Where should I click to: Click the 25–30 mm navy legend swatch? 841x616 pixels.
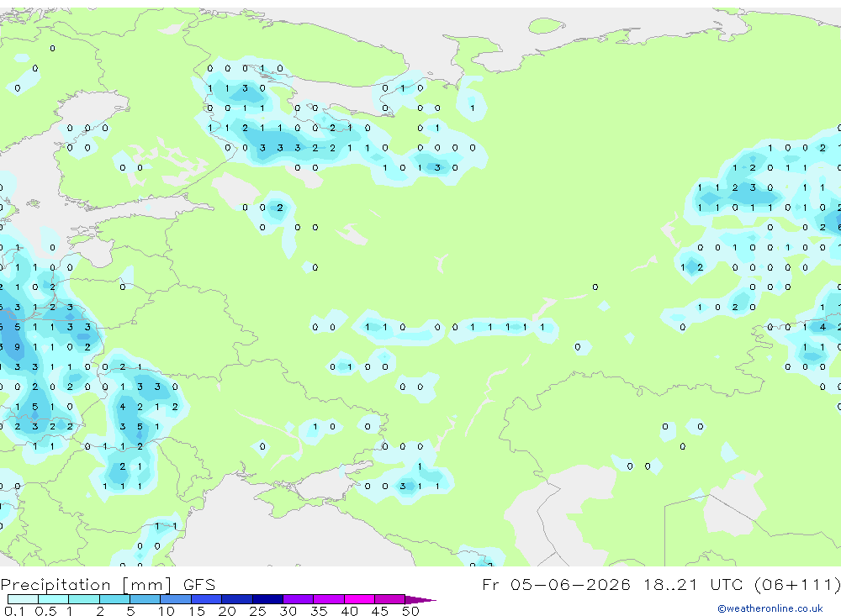tap(267, 599)
